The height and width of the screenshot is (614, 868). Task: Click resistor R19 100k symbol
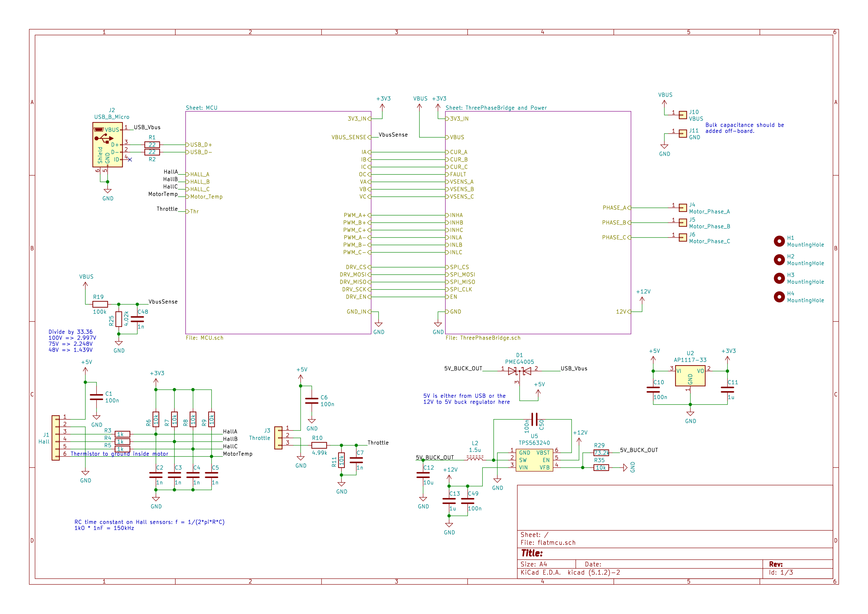[100, 304]
